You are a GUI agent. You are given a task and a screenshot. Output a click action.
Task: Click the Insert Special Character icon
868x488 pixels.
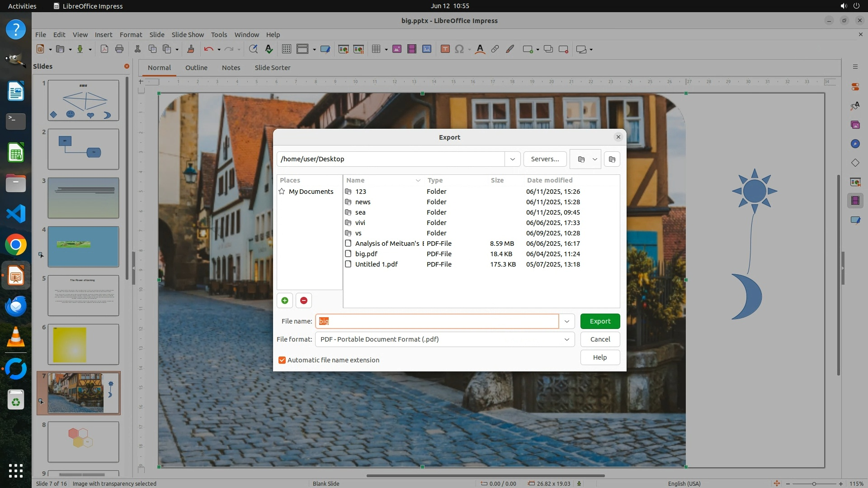pyautogui.click(x=459, y=49)
